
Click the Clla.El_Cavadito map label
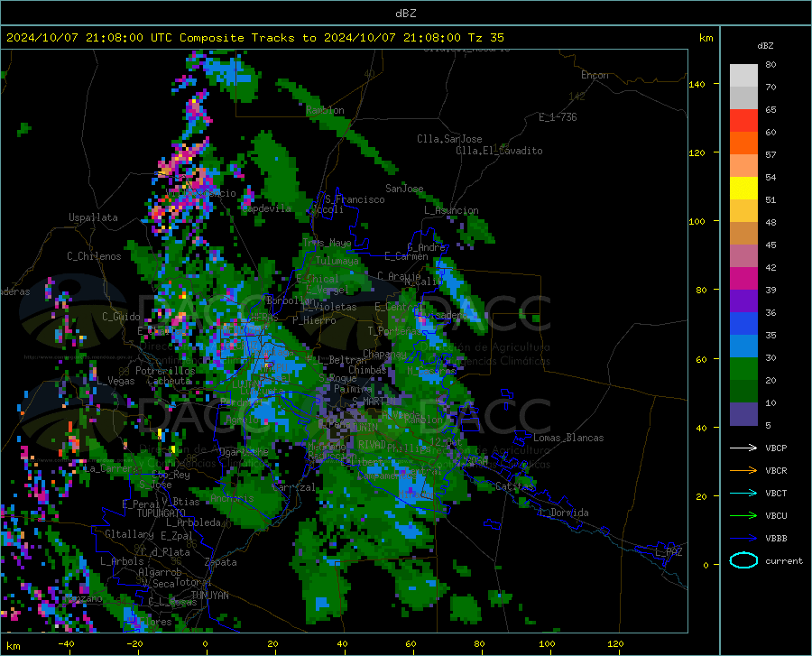499,151
